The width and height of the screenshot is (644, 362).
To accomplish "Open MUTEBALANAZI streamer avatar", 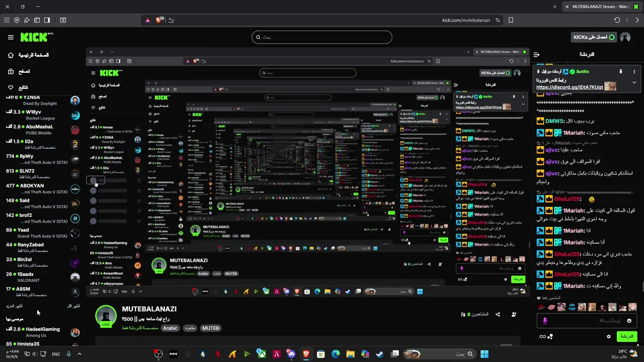I will pyautogui.click(x=106, y=317).
